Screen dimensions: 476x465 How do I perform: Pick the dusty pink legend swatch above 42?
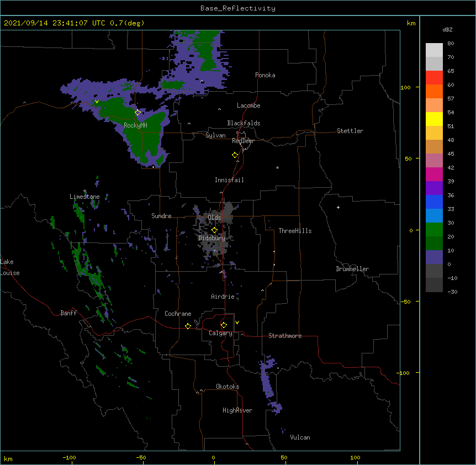pyautogui.click(x=434, y=160)
